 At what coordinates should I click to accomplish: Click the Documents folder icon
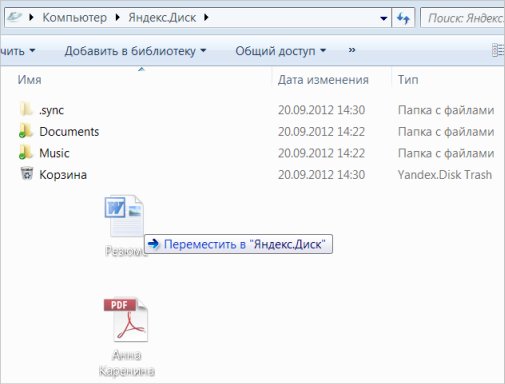click(x=26, y=131)
